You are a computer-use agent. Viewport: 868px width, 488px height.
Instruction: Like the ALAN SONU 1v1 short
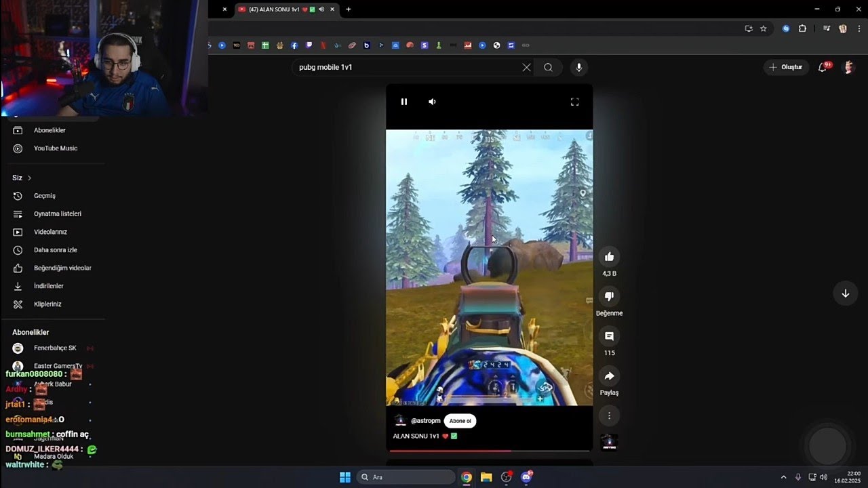609,257
